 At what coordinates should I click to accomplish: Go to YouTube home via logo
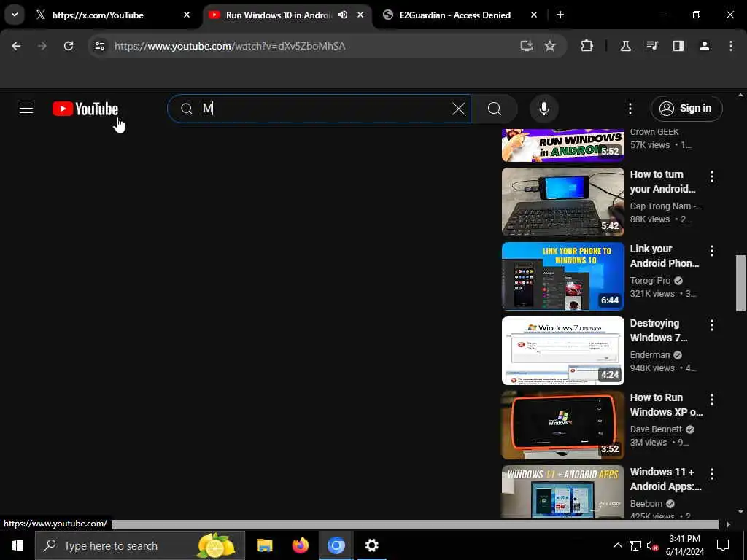pos(85,109)
